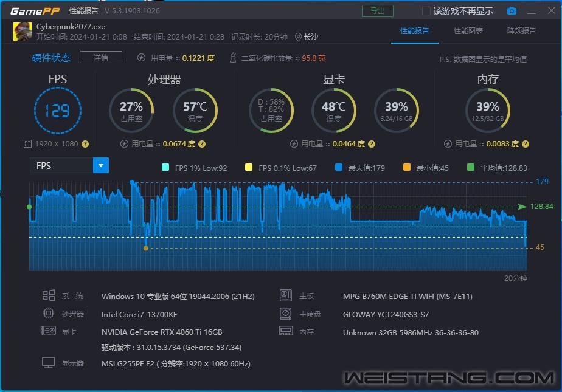562x392 pixels.
Task: Switch to the 性能报告 tab
Action: coord(415,31)
